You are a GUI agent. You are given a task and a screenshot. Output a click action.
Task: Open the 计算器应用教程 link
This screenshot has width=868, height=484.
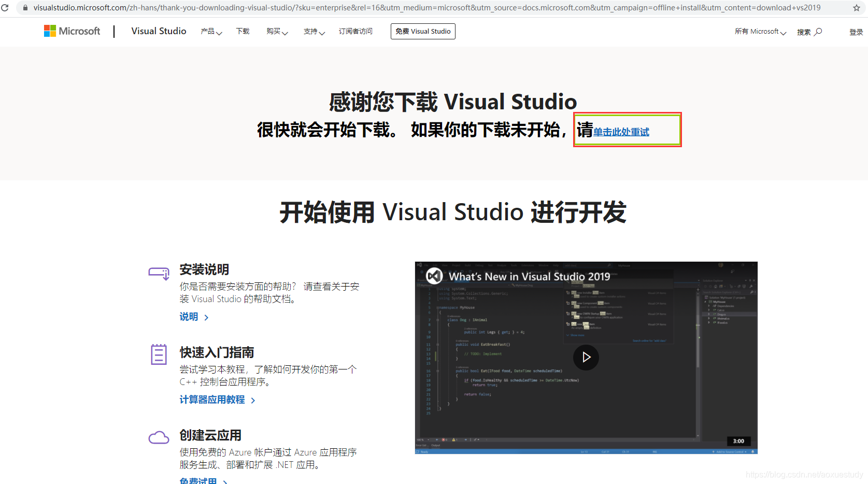pos(217,400)
